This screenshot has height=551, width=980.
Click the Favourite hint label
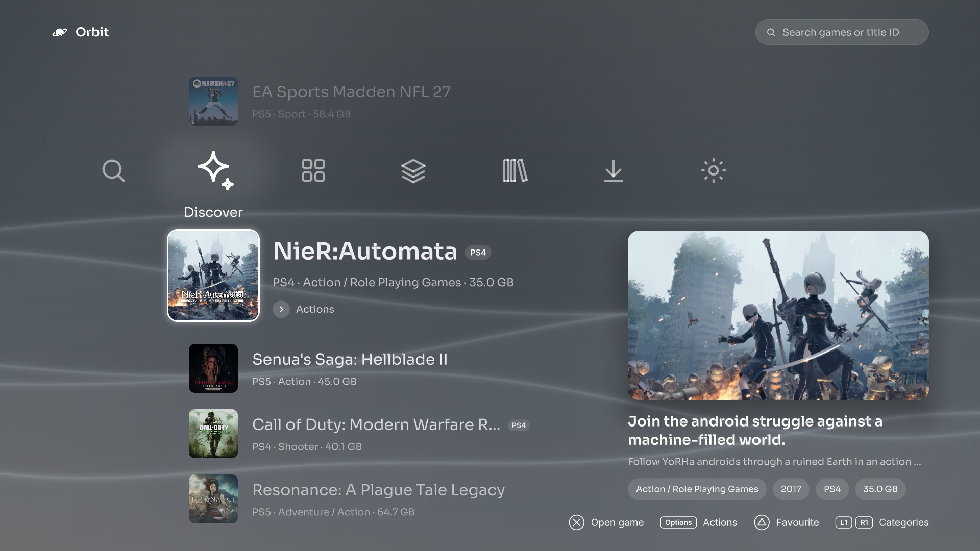797,522
